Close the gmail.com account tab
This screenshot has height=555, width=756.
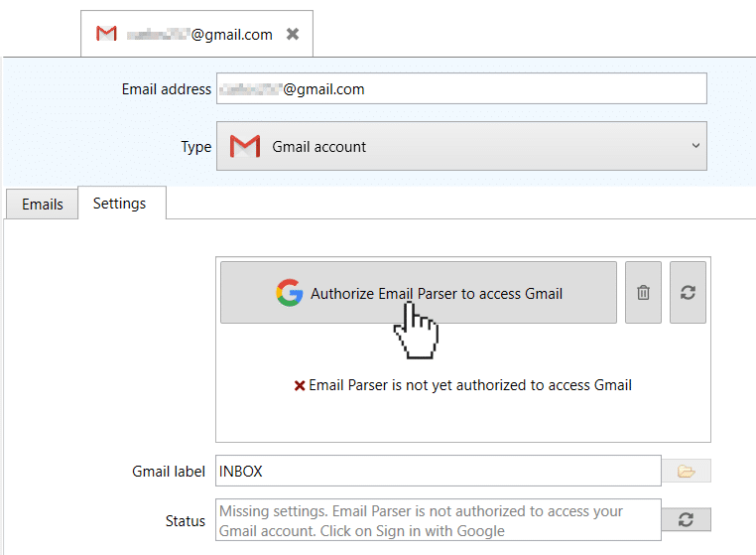click(x=292, y=35)
